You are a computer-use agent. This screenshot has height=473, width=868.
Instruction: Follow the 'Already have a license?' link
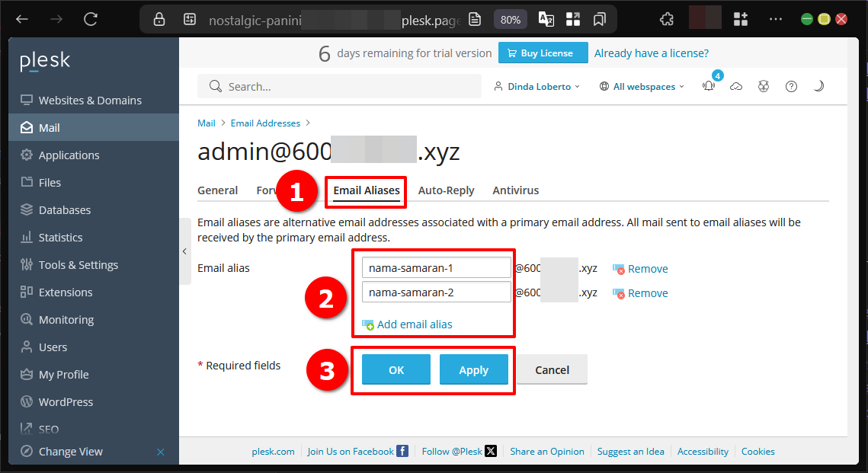coord(651,53)
